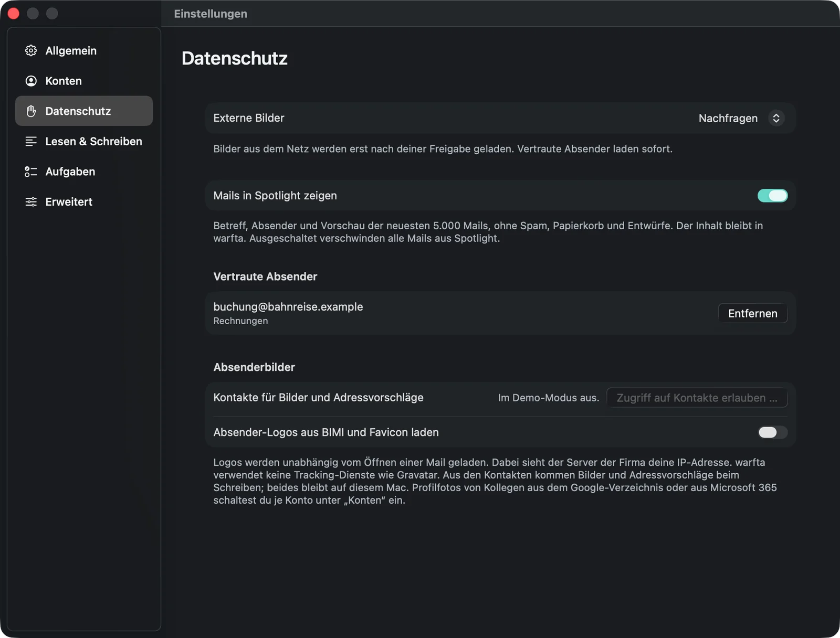Click Kontakte für Bilder und Adressvorschläge label
The image size is (840, 638).
318,398
